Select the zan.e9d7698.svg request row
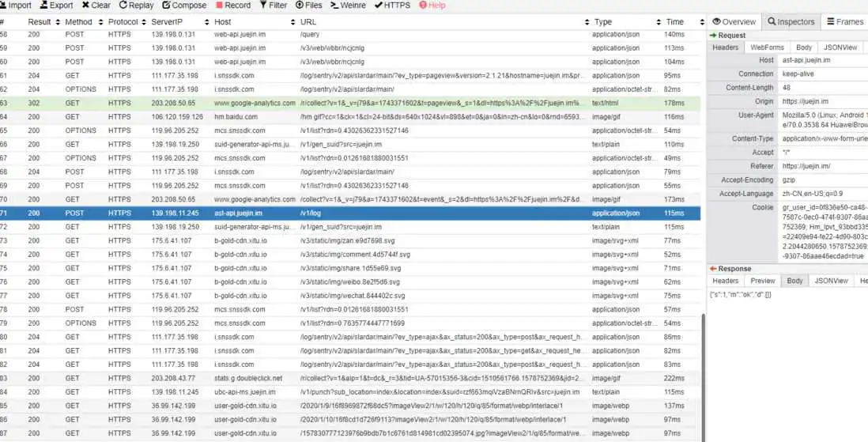868x442 pixels. 350,240
